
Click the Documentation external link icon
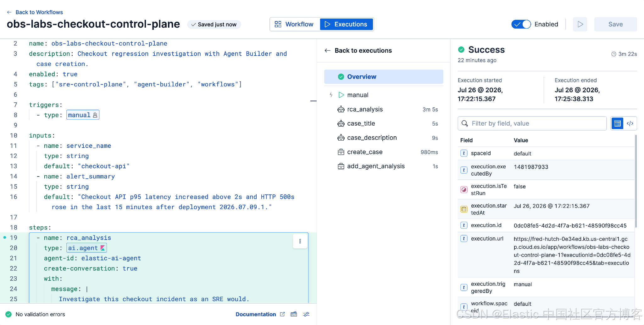click(282, 314)
